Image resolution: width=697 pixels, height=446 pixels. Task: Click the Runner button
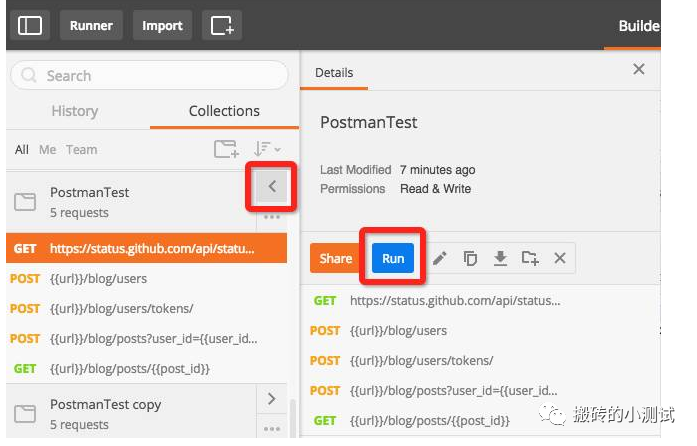click(91, 25)
